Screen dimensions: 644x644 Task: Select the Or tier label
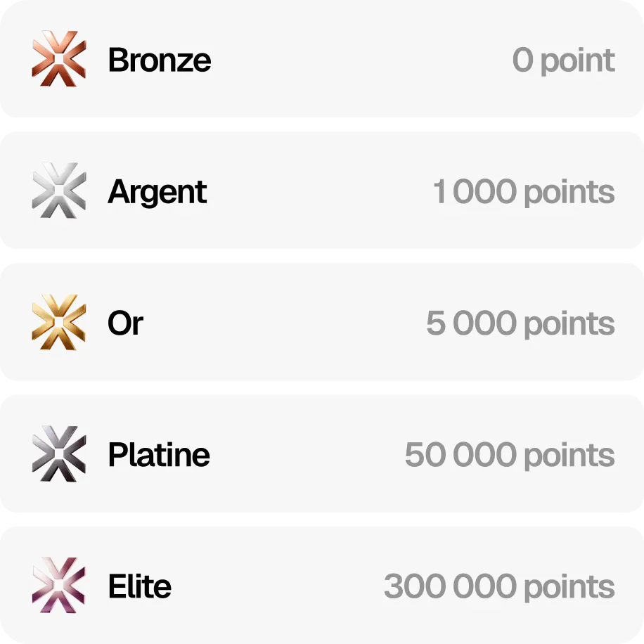pos(125,323)
